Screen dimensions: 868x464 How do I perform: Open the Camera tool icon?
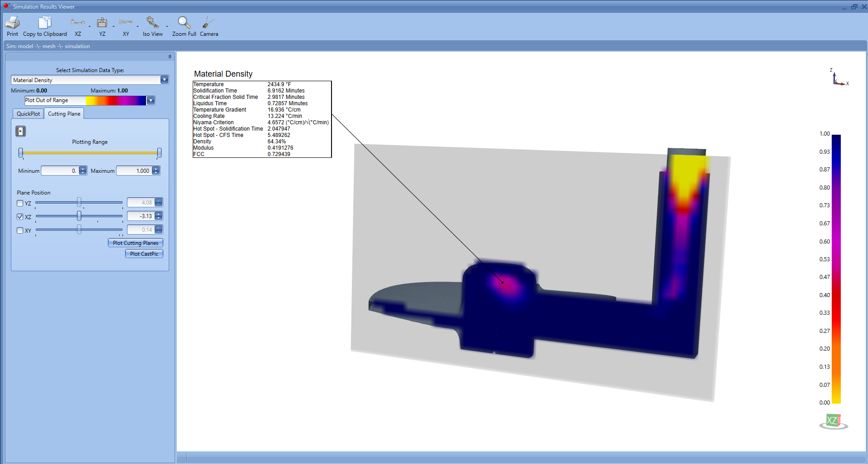pyautogui.click(x=209, y=22)
